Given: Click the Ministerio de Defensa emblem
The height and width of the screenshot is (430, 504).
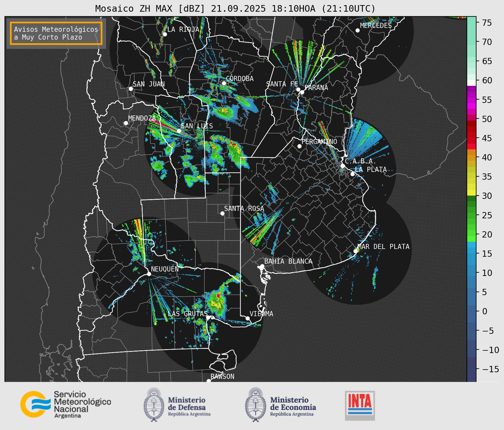Looking at the screenshot, I should [154, 404].
